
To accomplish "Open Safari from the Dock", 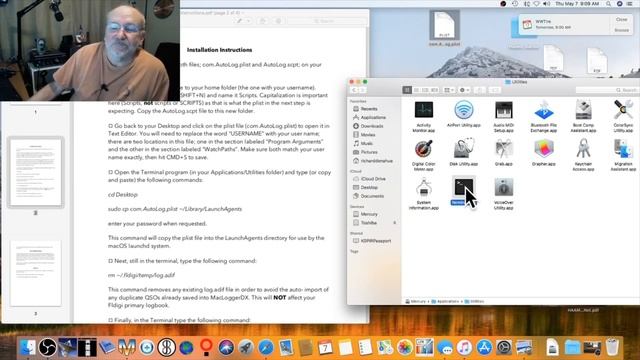I will [266, 347].
